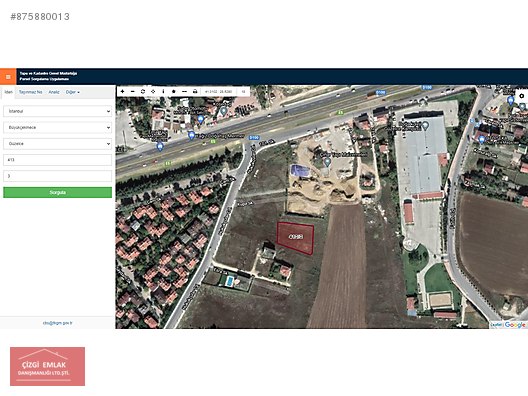Zoom out with the minus tool

[x=133, y=91]
